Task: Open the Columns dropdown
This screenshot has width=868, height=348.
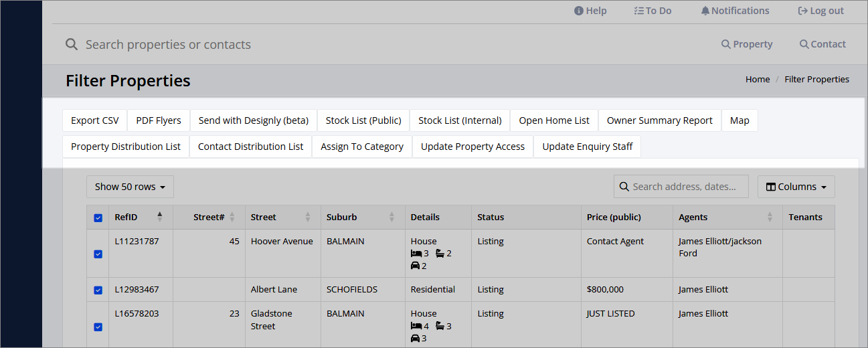Action: coord(796,187)
